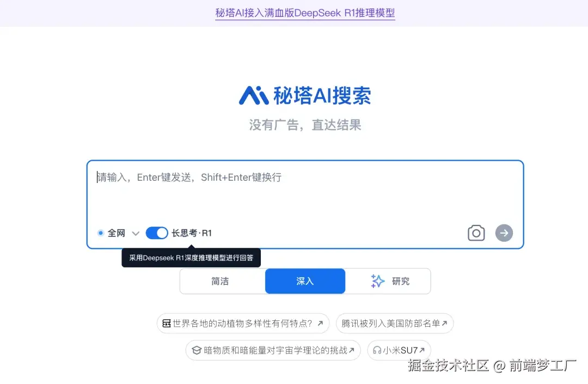Switch to the 简洁 tab
Screen dimensions: 588x384
(221, 281)
